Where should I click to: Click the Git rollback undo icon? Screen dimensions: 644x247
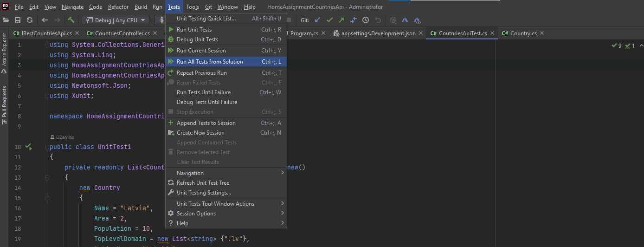click(x=378, y=20)
